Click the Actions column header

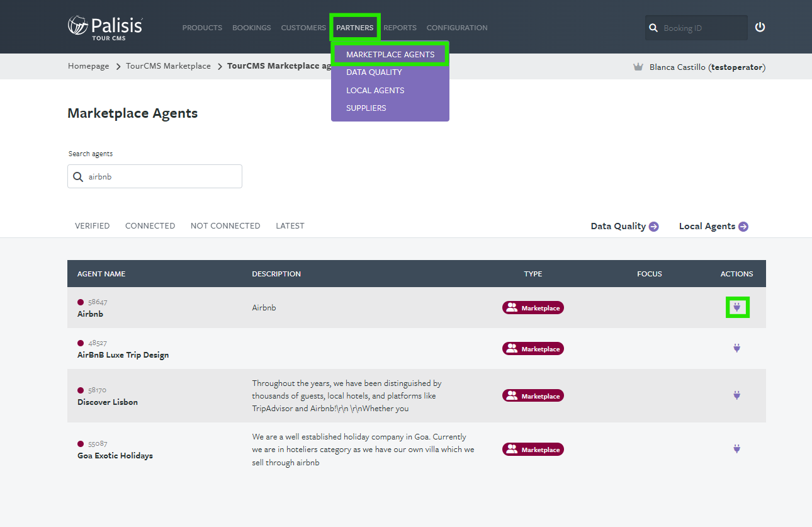(737, 275)
